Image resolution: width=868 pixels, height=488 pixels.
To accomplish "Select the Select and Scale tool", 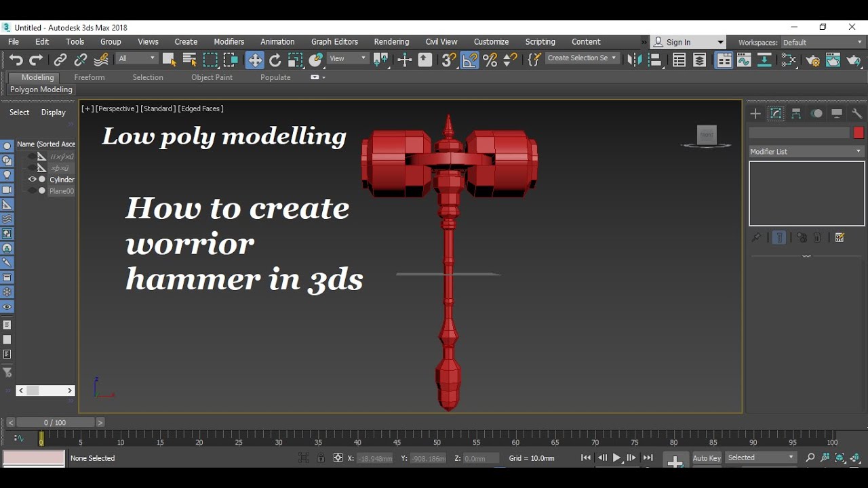I will [295, 60].
